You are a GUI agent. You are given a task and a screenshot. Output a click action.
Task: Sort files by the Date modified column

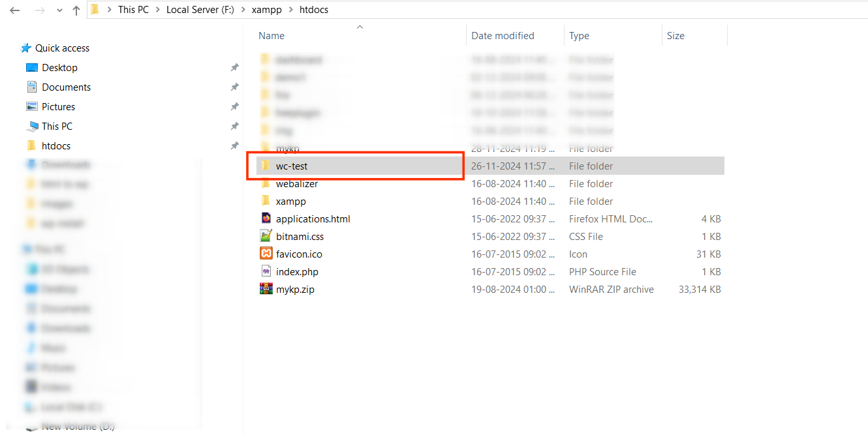pos(503,35)
